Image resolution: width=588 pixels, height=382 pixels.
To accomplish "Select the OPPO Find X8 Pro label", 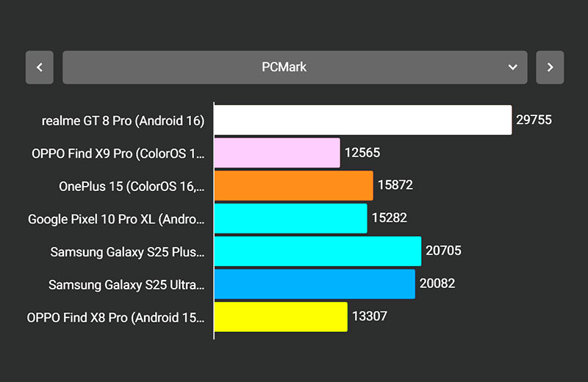I will click(115, 317).
